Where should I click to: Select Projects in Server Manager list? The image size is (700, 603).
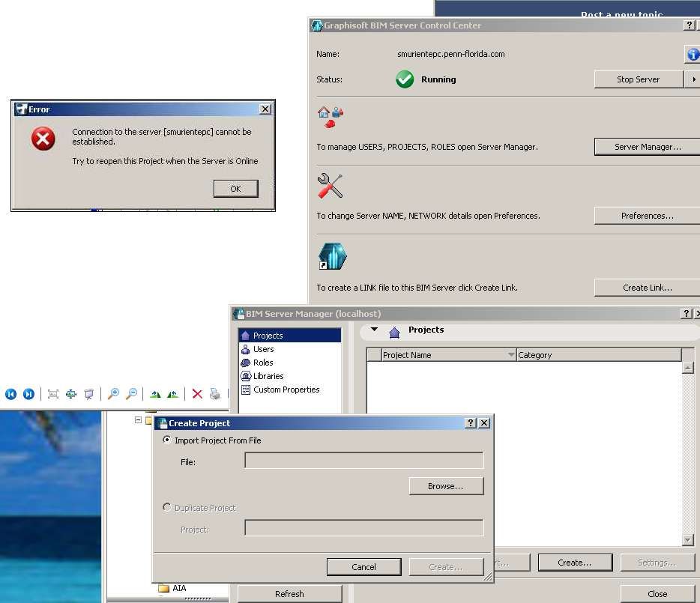pos(290,335)
